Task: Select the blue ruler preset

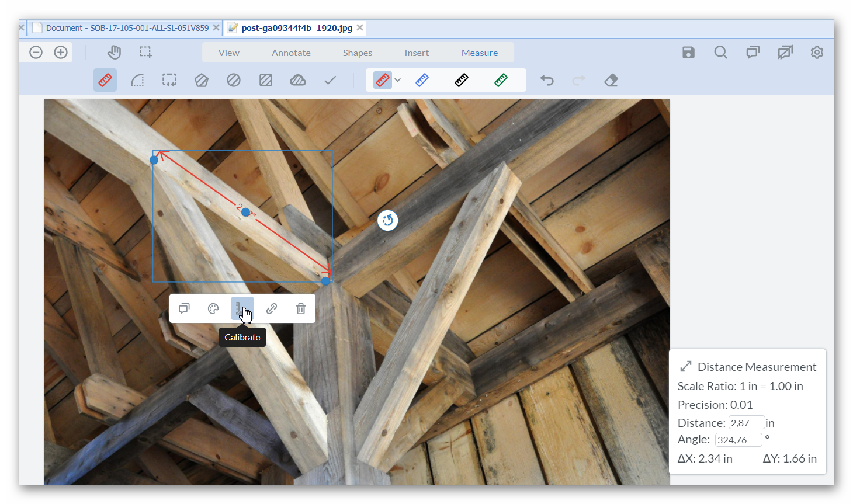Action: point(422,81)
